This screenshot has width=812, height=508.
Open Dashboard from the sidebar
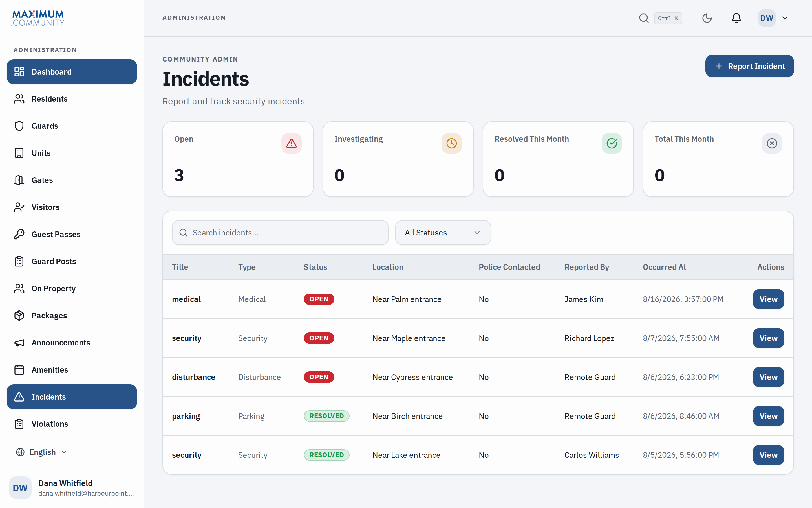pyautogui.click(x=72, y=72)
